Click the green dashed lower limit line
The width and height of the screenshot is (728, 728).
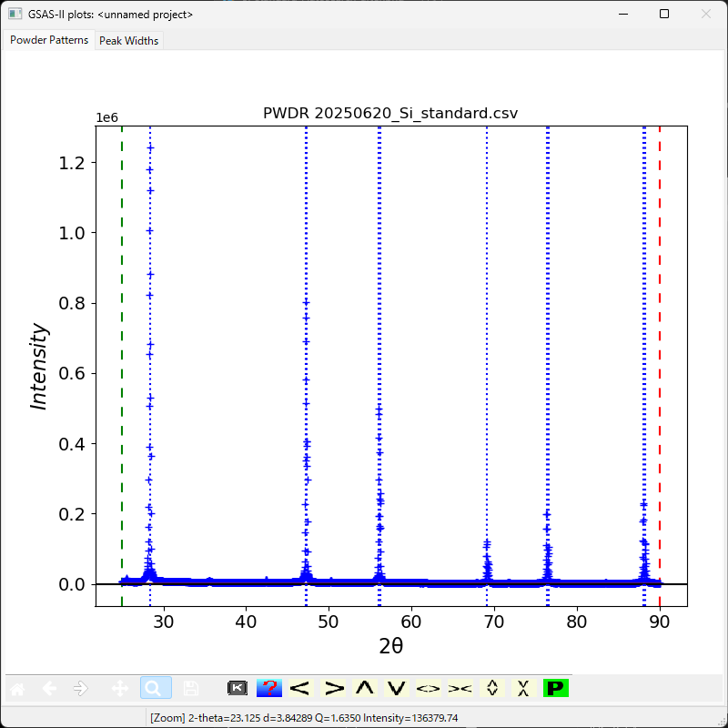pos(122,364)
